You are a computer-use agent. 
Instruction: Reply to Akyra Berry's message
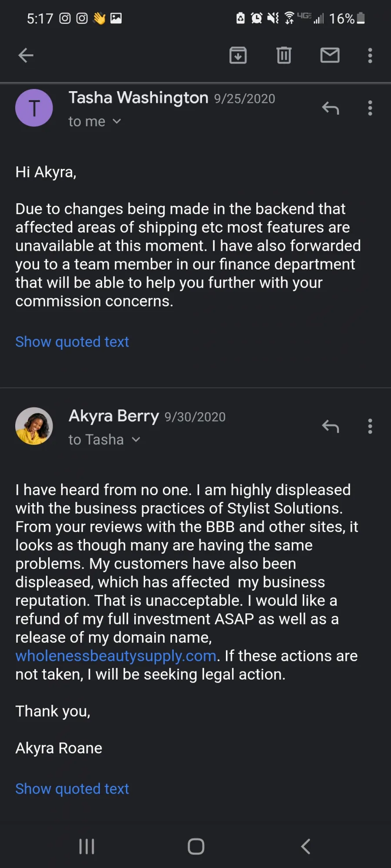coord(330,427)
